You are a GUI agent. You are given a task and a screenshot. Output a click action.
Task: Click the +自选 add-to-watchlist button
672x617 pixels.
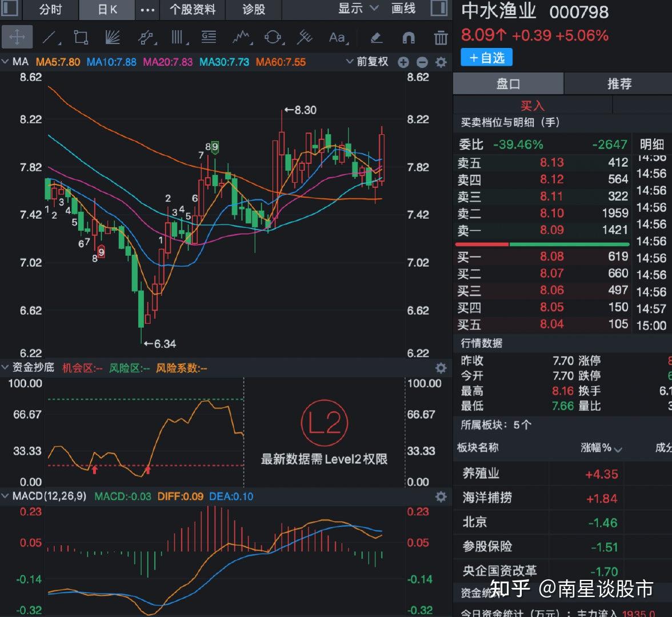coord(486,57)
